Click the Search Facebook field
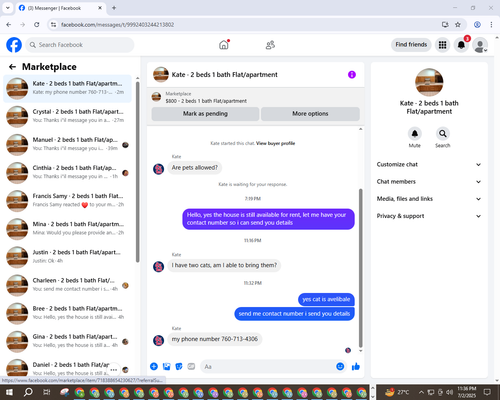This screenshot has width=500, height=400. 80,45
